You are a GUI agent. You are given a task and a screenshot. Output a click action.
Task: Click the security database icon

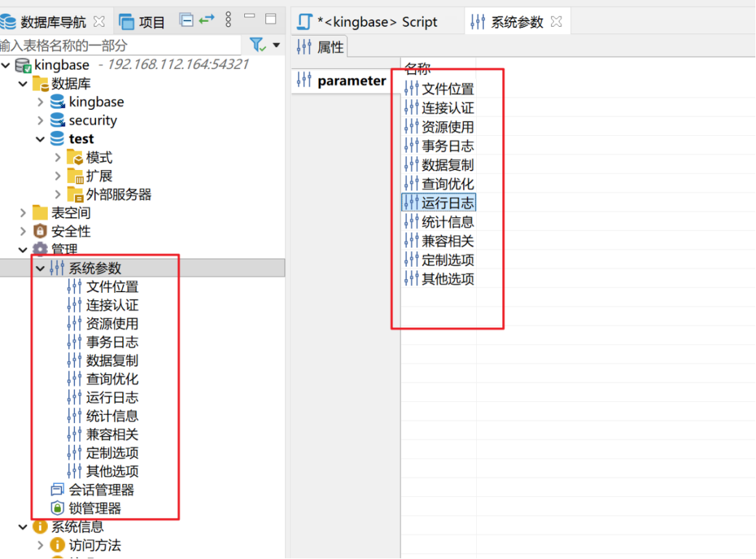coord(58,121)
